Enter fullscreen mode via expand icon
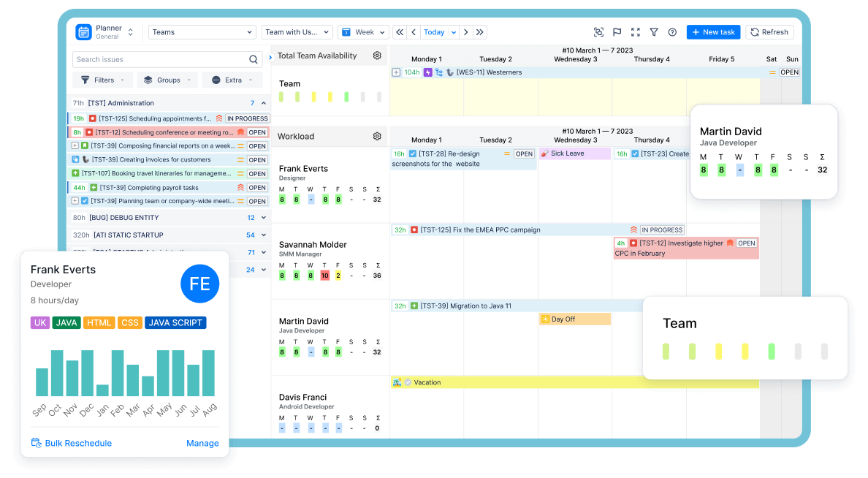868x478 pixels. [636, 32]
